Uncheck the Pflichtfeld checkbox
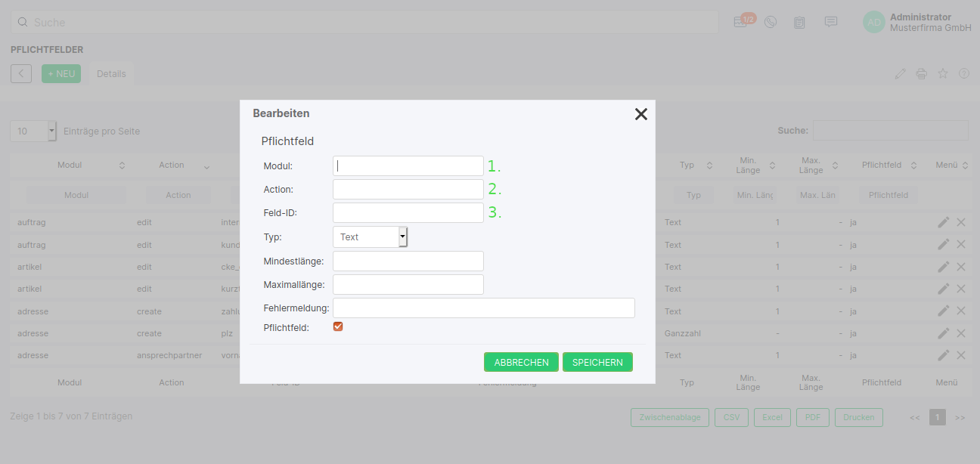 coord(338,326)
